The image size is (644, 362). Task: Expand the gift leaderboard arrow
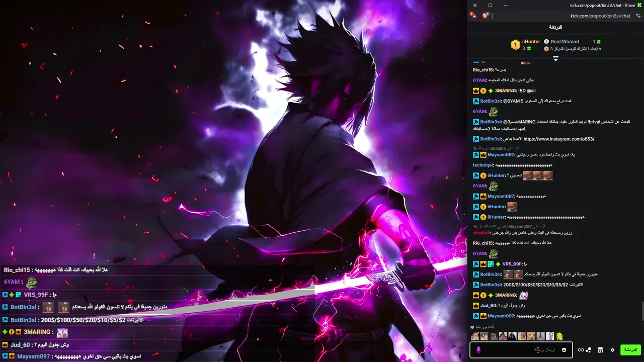555,59
